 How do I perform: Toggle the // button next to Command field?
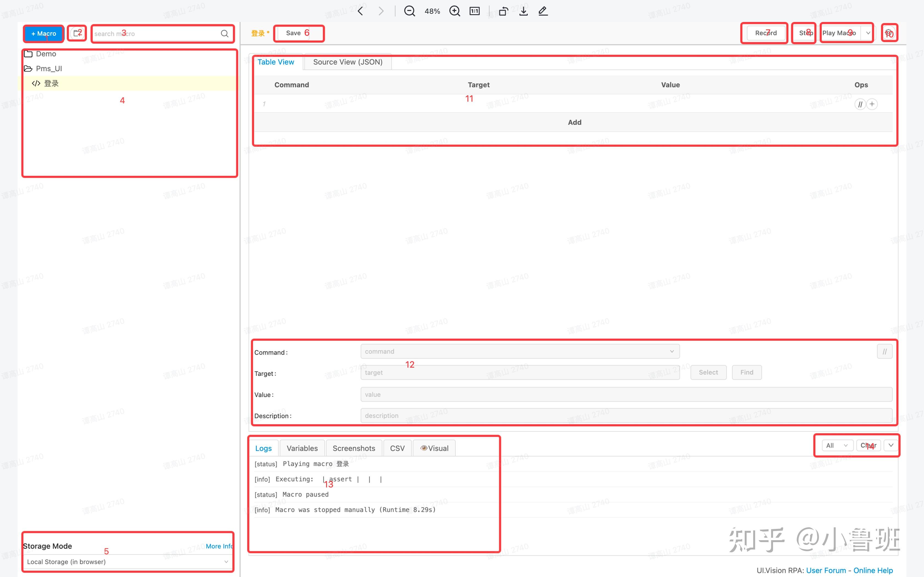coord(884,351)
